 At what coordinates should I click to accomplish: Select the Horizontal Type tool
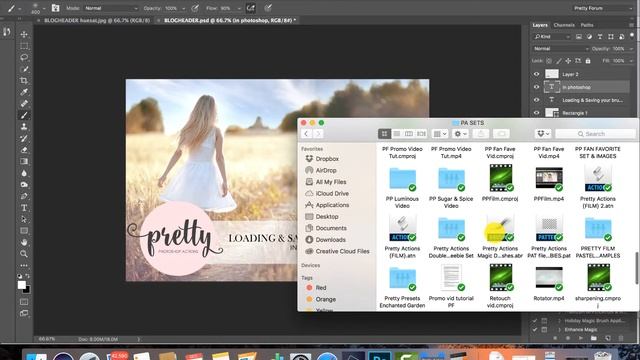24,208
